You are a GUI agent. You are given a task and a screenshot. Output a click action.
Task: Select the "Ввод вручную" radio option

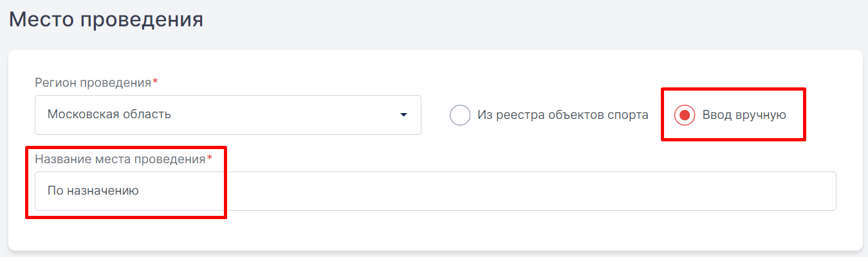pyautogui.click(x=685, y=116)
